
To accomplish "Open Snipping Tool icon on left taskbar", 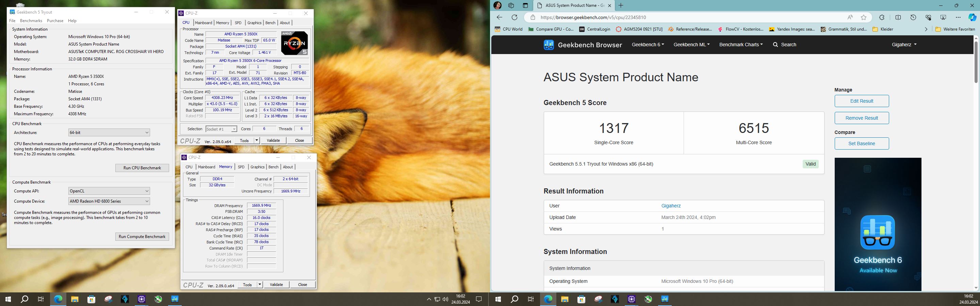I will (108, 299).
